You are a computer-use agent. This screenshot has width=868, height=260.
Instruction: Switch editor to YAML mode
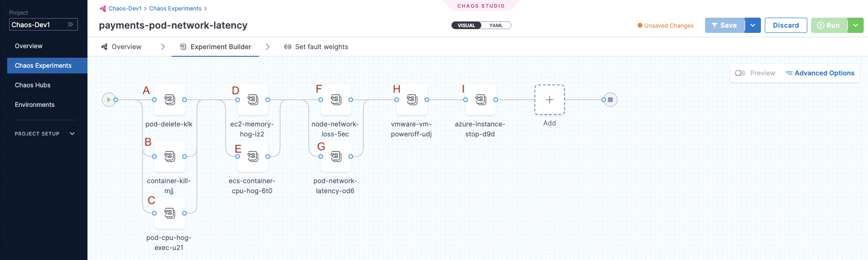tap(496, 26)
